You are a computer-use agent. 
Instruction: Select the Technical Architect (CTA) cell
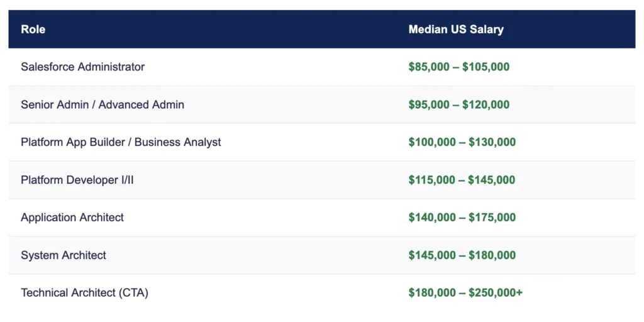click(x=84, y=292)
